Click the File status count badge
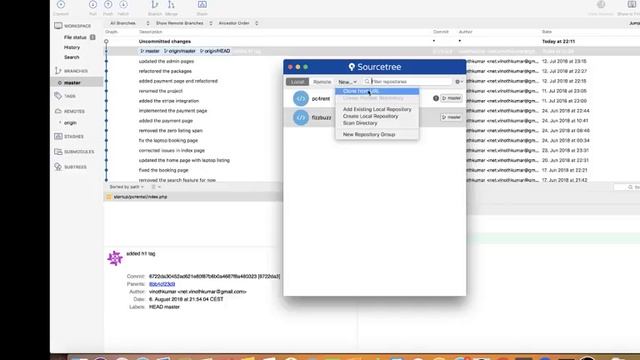Image resolution: width=640 pixels, height=360 pixels. tap(93, 37)
